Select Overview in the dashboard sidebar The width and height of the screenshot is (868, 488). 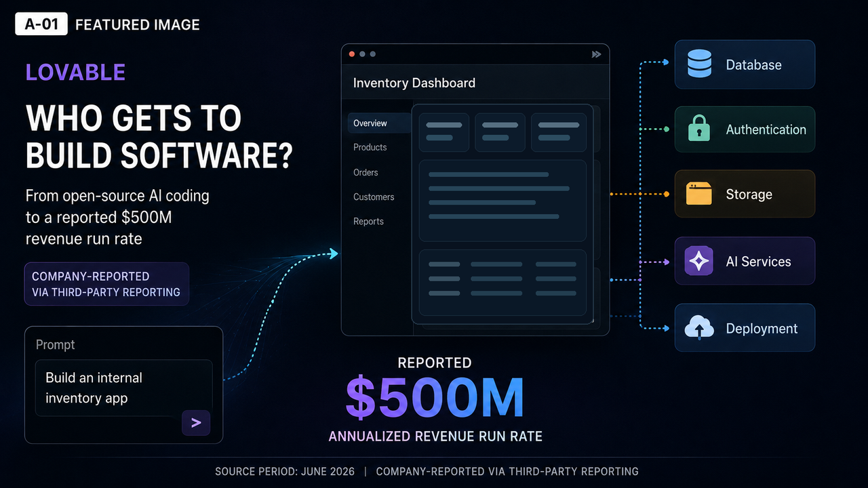tap(379, 123)
